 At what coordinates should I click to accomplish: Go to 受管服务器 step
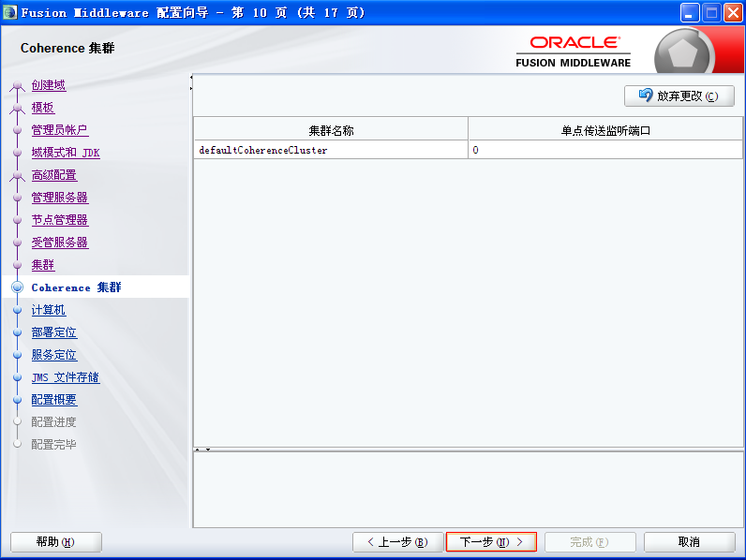[59, 243]
